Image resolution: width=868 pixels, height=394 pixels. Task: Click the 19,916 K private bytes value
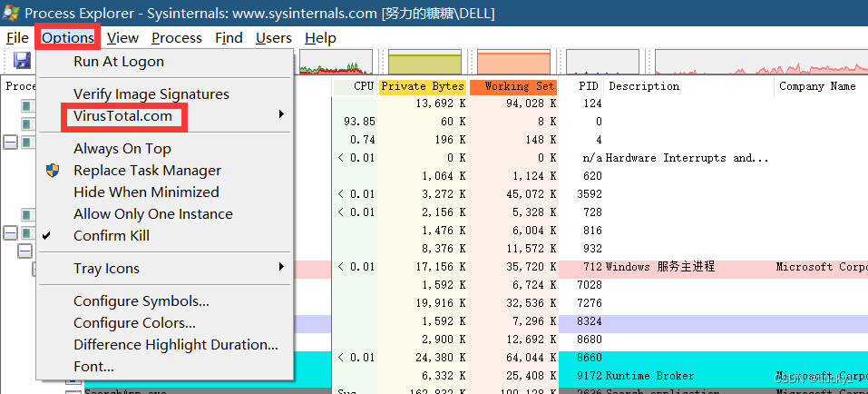click(440, 303)
